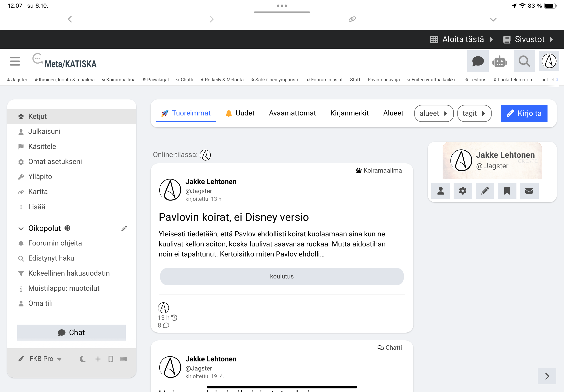Switch to the Uudet tab
The image size is (564, 392).
240,113
